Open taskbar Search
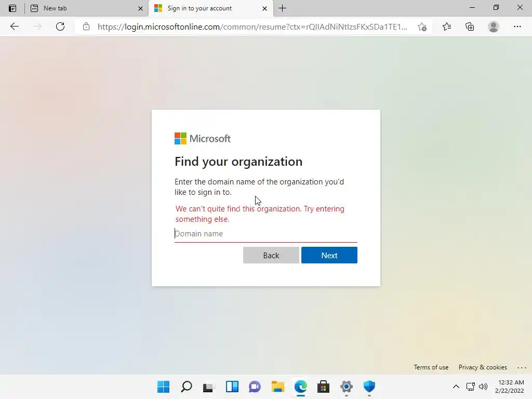Image resolution: width=532 pixels, height=399 pixels. (x=187, y=387)
